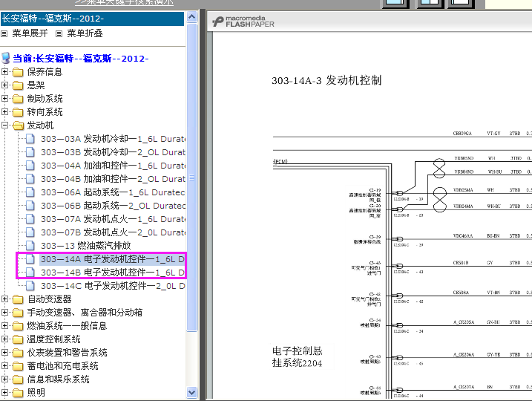Select the 蓄电池和充电系统 folder label
The height and width of the screenshot is (401, 532).
63,365
